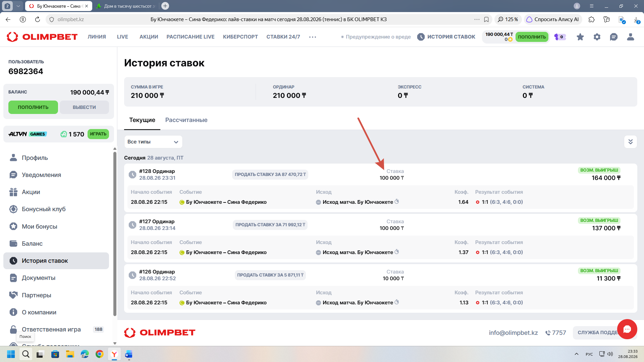Click the Предупреждение о вреде link

pyautogui.click(x=376, y=37)
